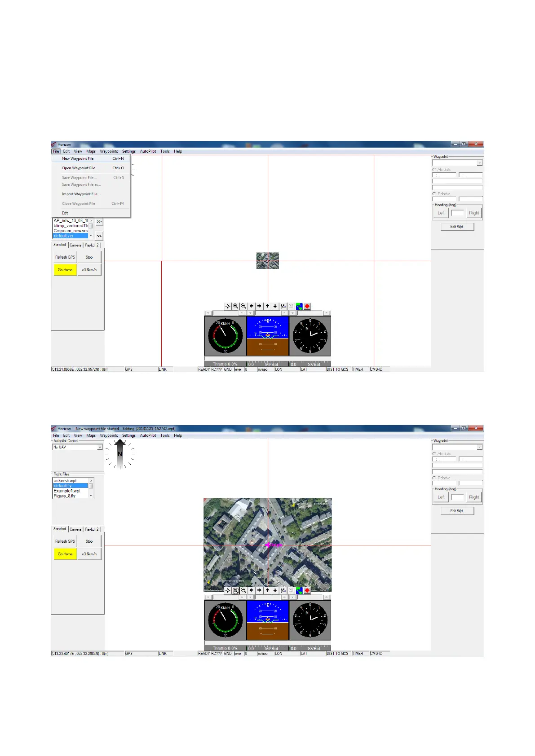Viewport: 535px width, 756px height.
Task: Open AutoPilot menu in lower screenshot
Action: point(148,435)
